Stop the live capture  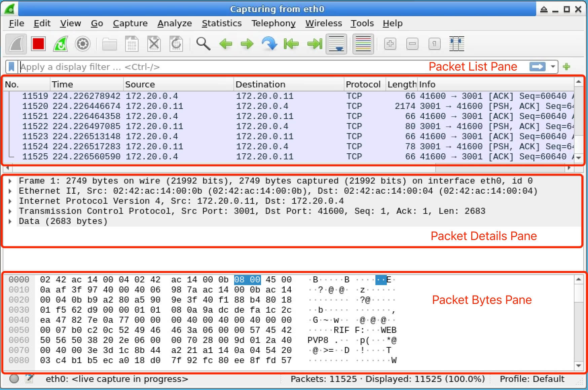(x=38, y=44)
